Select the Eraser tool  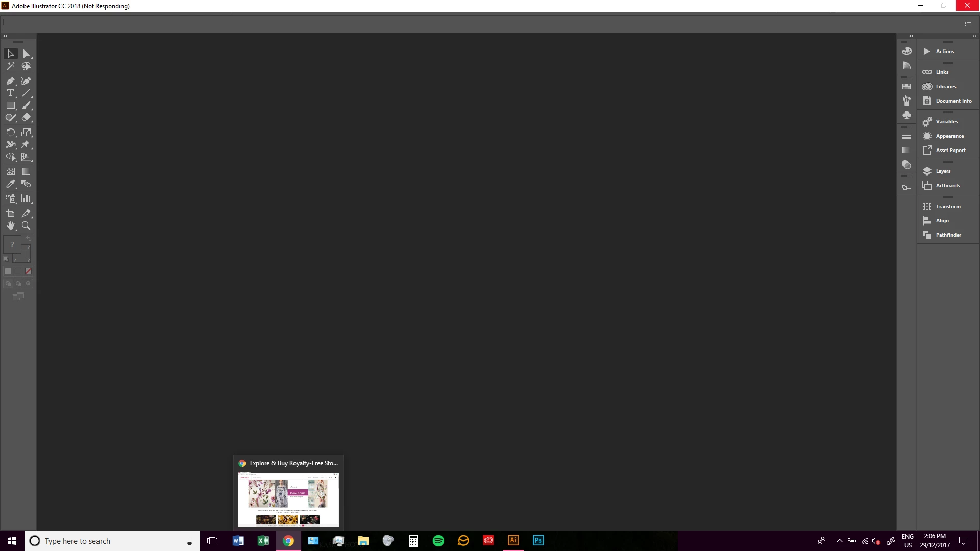click(x=26, y=117)
